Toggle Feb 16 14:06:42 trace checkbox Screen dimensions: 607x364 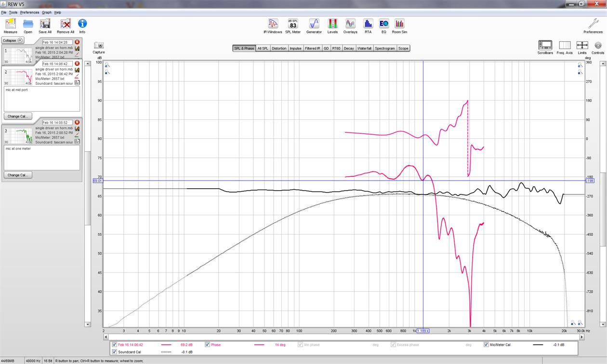click(x=114, y=345)
